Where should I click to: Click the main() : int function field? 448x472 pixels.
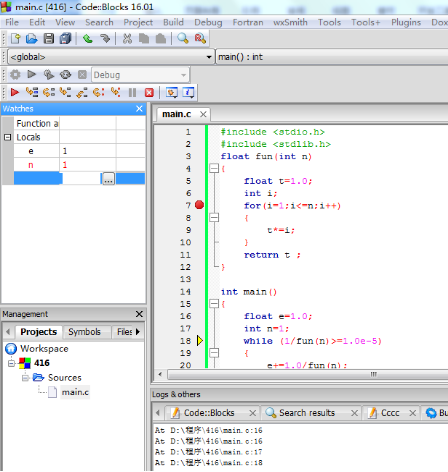pyautogui.click(x=332, y=57)
